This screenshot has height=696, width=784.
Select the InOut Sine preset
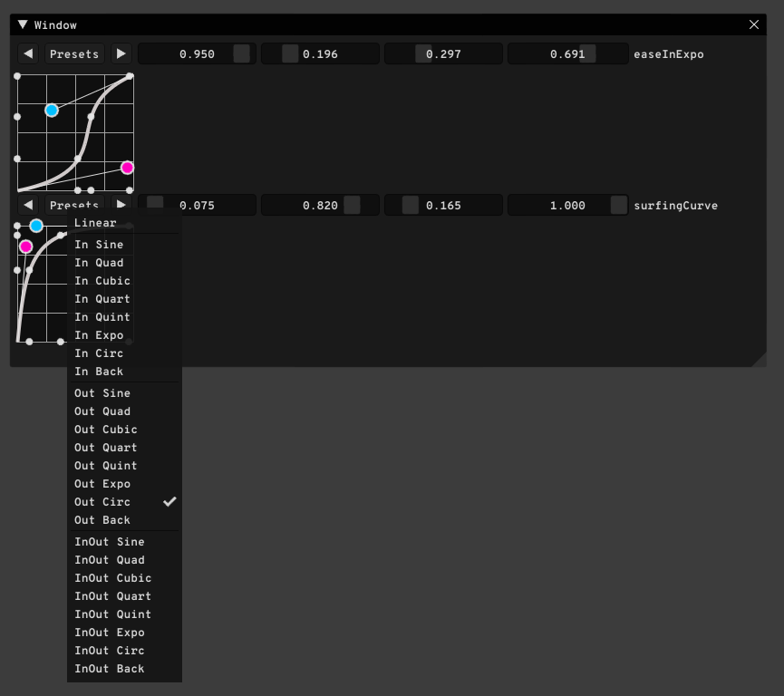(x=124, y=542)
